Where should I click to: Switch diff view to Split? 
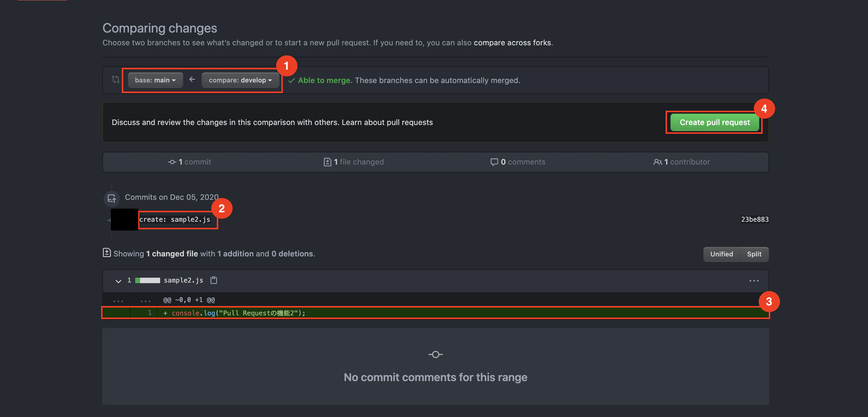[x=754, y=254]
